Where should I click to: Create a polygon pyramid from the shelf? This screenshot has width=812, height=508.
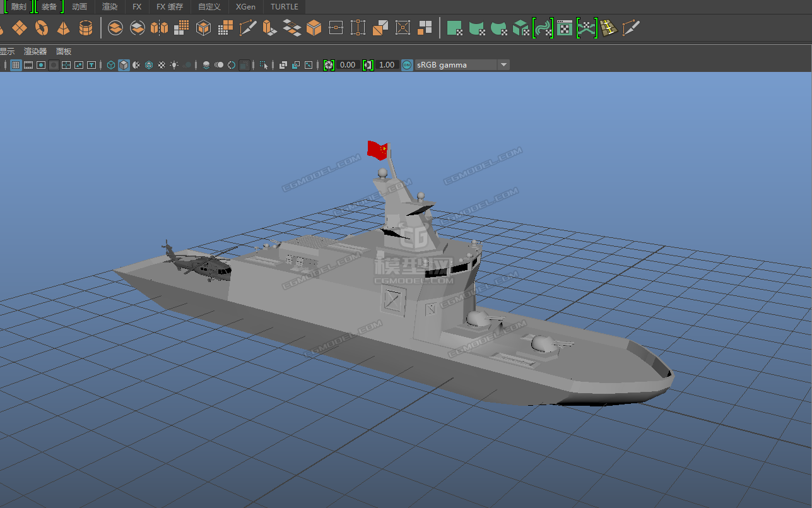63,28
